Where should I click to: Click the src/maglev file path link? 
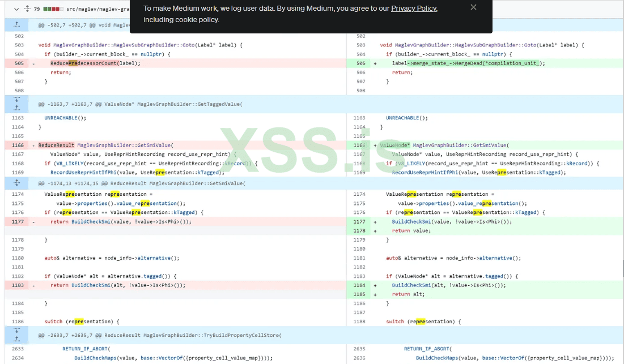[97, 9]
